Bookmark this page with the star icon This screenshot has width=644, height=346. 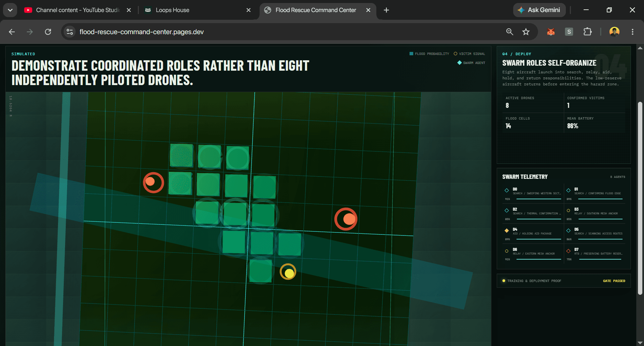pyautogui.click(x=526, y=32)
